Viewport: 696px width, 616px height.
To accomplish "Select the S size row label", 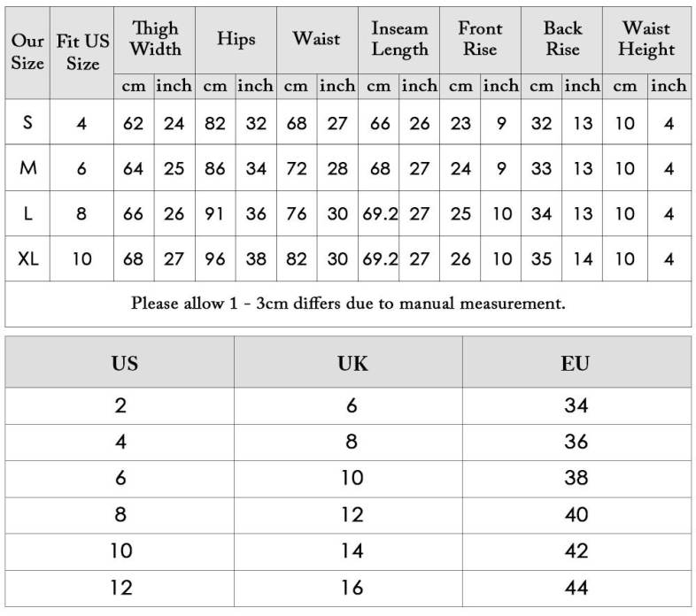I will pos(27,122).
